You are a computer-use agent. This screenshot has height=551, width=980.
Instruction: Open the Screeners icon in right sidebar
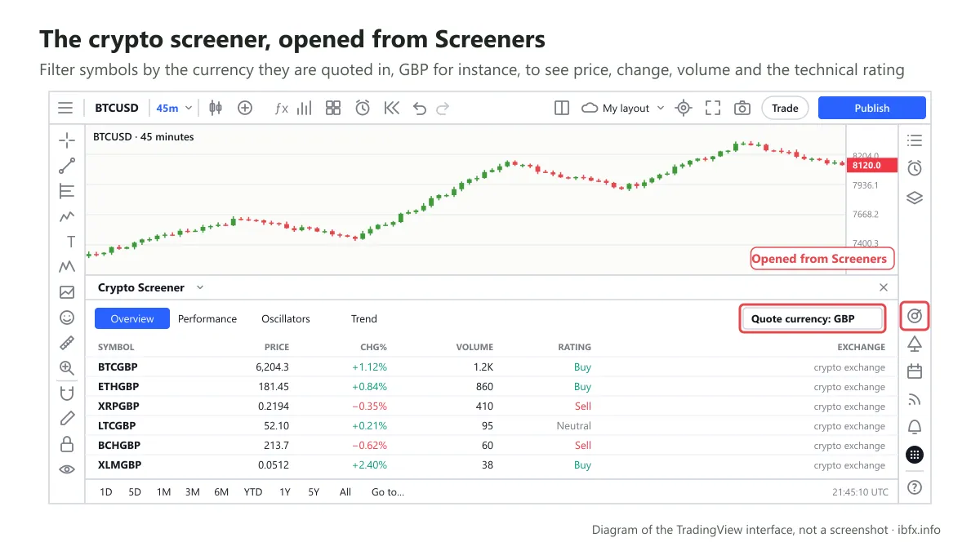tap(915, 315)
